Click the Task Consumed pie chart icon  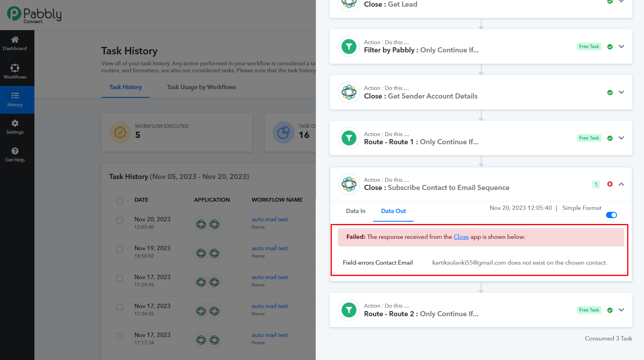(283, 133)
